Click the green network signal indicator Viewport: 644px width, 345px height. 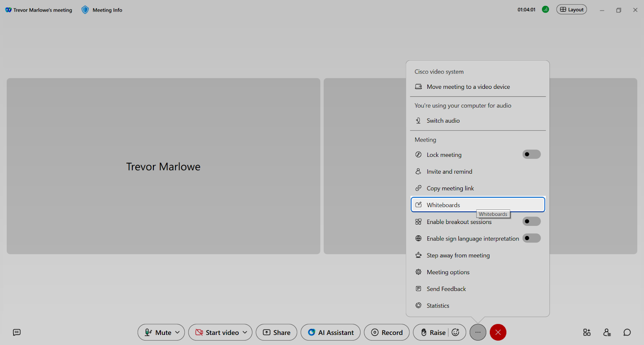(x=545, y=10)
